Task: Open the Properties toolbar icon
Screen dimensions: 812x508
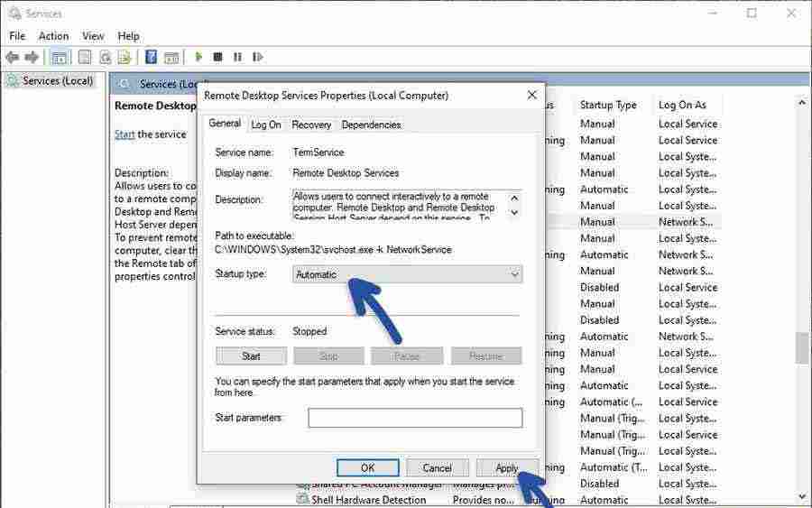Action: [x=85, y=57]
